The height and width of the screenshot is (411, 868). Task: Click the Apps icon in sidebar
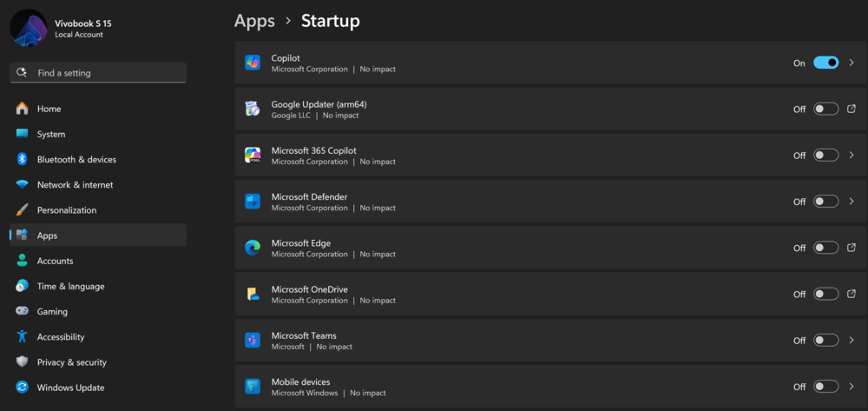pos(23,235)
